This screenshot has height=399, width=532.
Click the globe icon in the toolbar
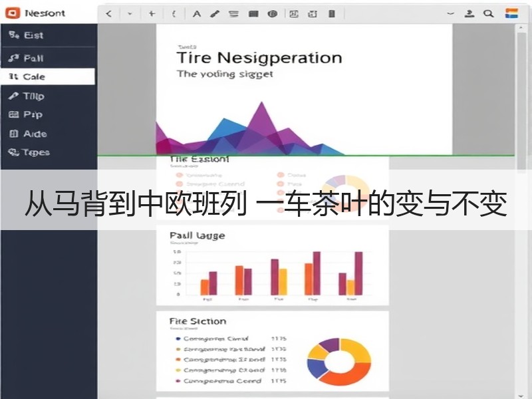pos(272,14)
